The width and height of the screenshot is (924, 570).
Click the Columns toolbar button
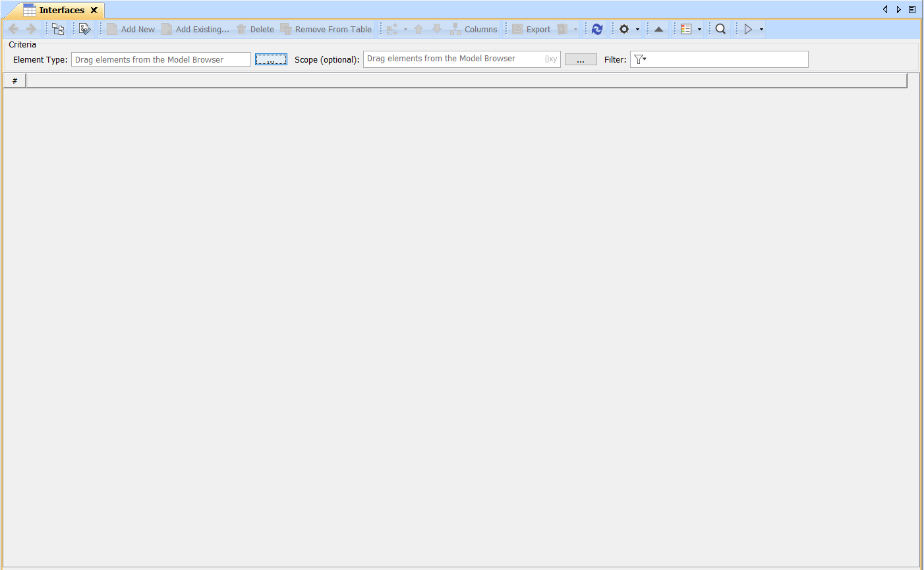(474, 29)
